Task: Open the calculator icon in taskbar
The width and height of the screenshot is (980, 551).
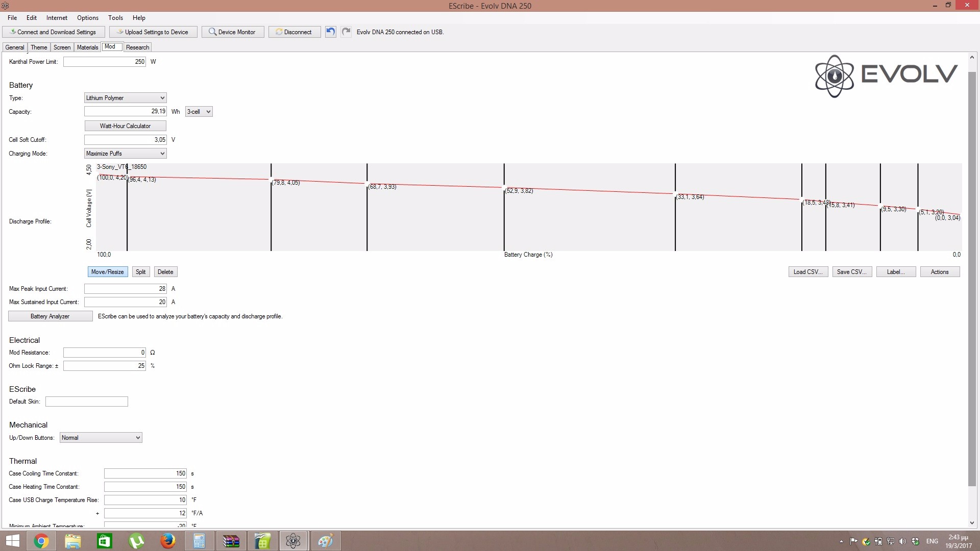Action: click(199, 541)
